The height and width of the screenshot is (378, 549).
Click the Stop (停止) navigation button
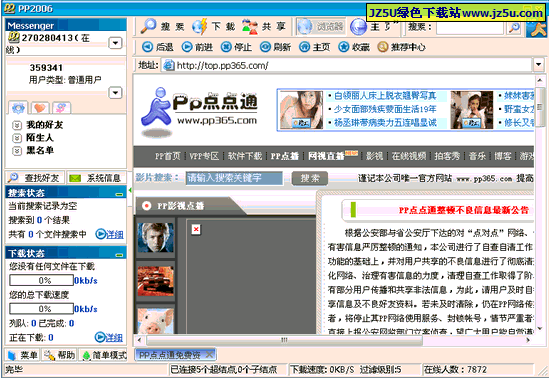click(x=236, y=47)
